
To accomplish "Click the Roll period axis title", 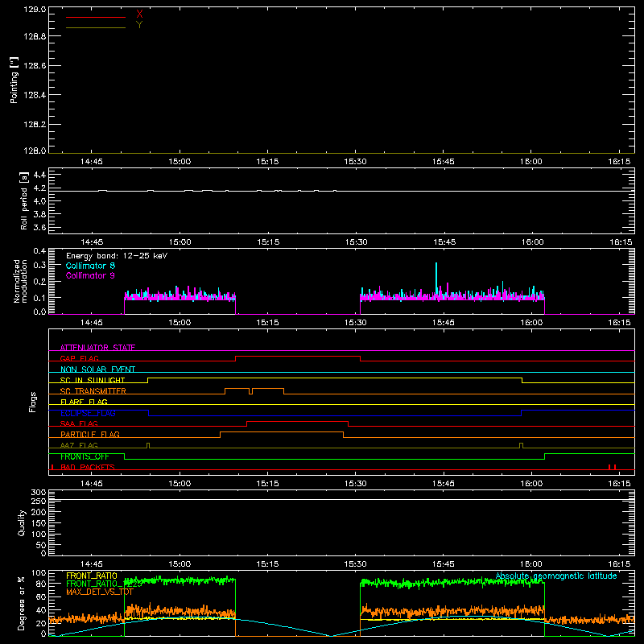I will pyautogui.click(x=24, y=200).
